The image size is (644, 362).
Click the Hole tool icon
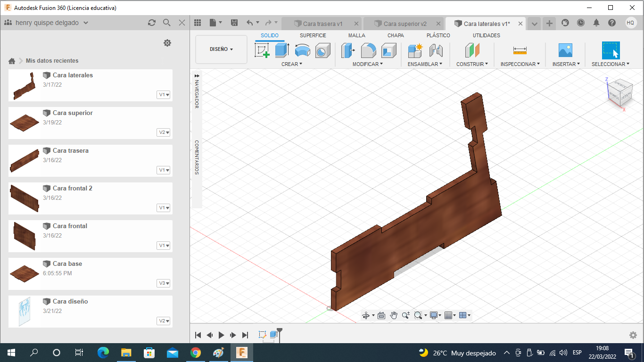(x=322, y=50)
